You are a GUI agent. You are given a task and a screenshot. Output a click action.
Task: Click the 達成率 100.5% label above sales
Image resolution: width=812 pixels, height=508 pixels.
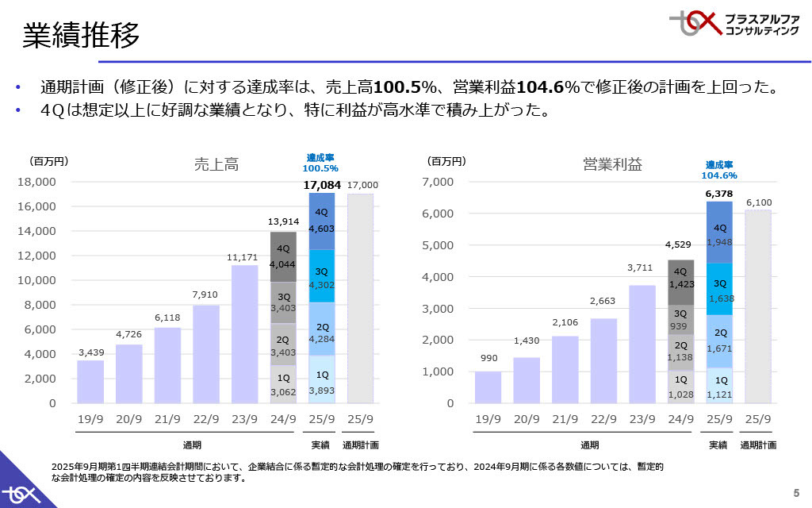tap(320, 163)
